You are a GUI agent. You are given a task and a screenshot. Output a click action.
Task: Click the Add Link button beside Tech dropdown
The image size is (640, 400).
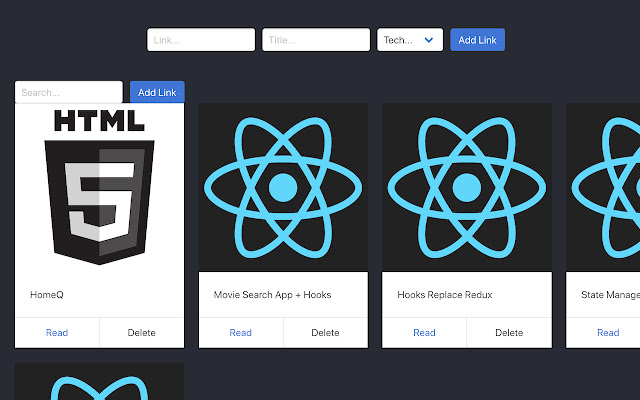coord(477,40)
